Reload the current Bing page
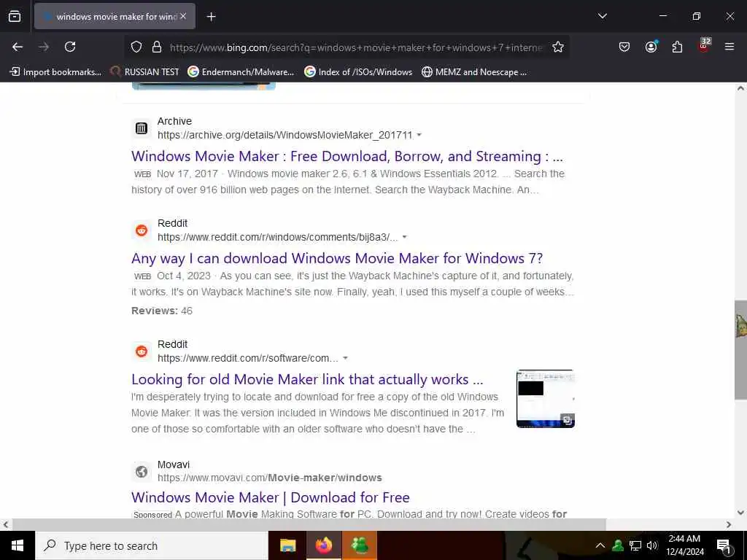The image size is (747, 560). click(70, 47)
